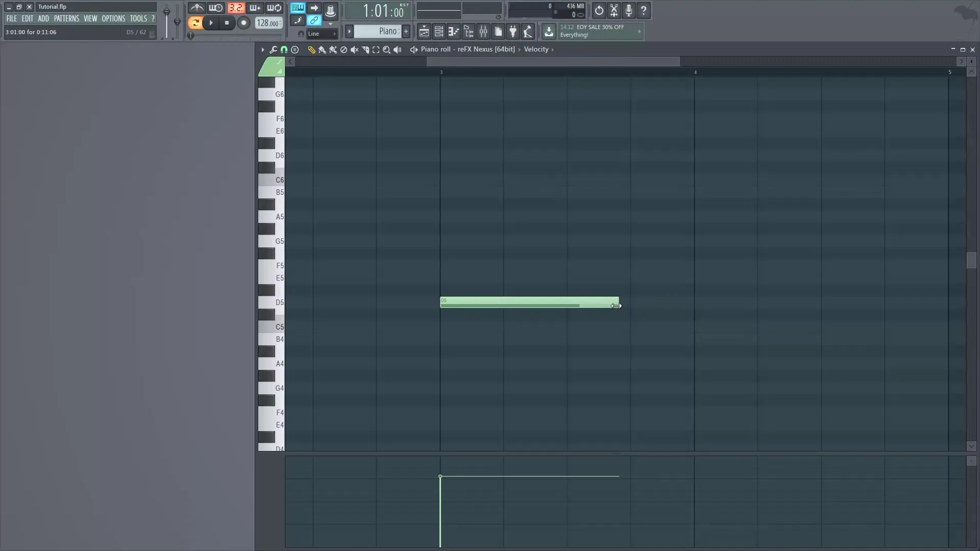Click the metronome icon in the toolbar
This screenshot has width=980, height=551.
197,8
